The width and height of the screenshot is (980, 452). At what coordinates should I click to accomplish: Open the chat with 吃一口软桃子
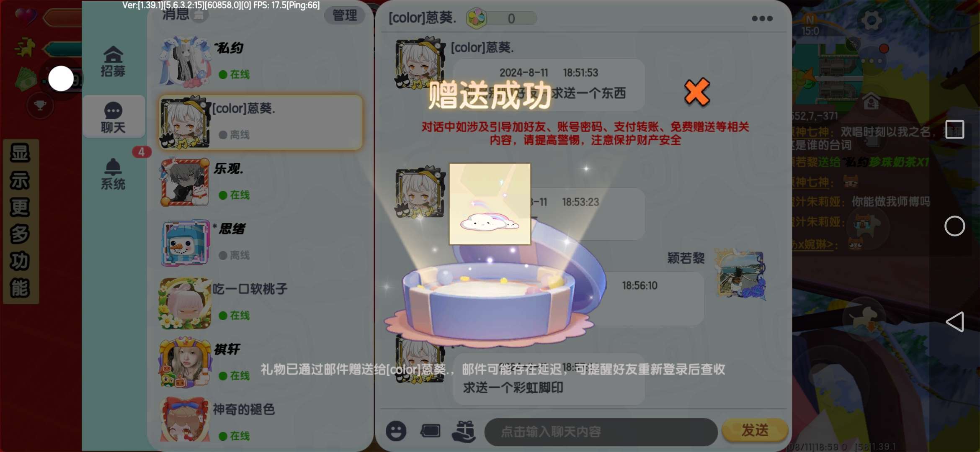tap(260, 303)
